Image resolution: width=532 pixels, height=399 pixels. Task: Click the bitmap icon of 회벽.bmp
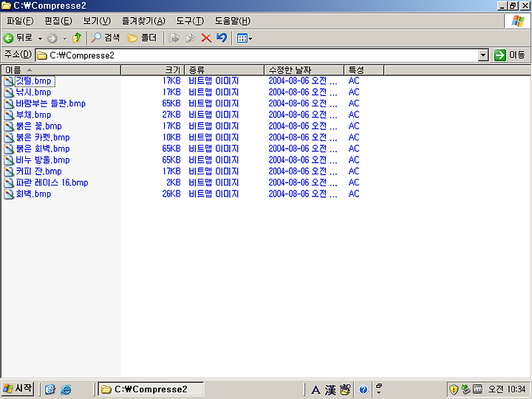tap(9, 194)
